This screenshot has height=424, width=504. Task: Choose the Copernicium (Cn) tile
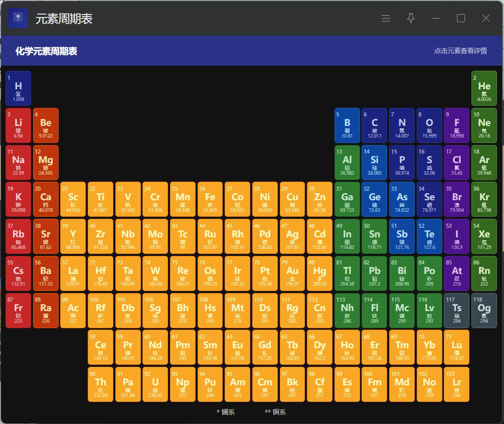(x=319, y=311)
